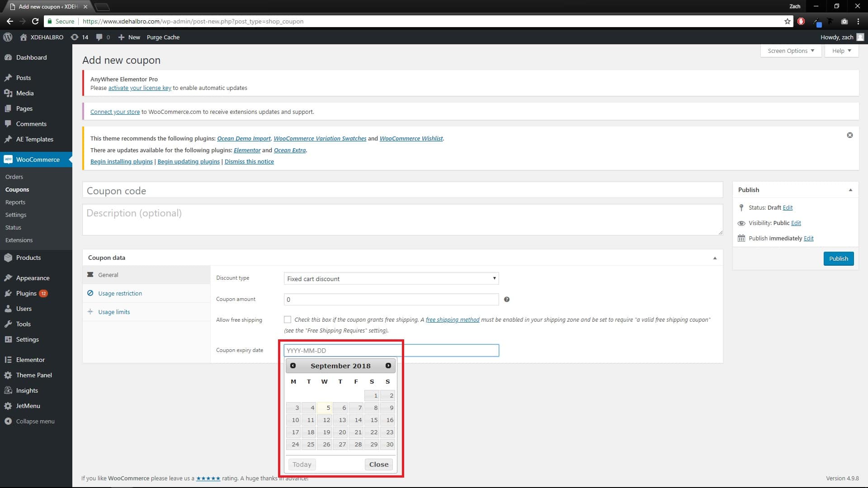Open the Howdy, zach user menu

pyautogui.click(x=842, y=37)
